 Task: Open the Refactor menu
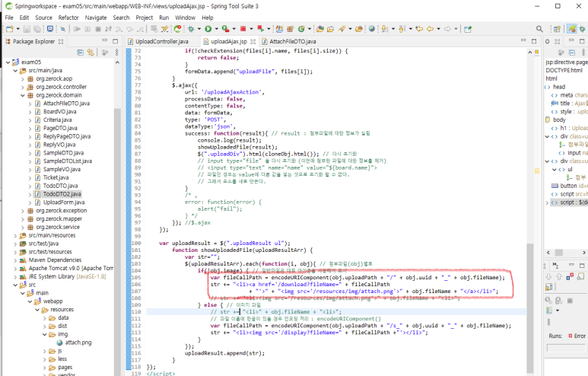click(68, 18)
